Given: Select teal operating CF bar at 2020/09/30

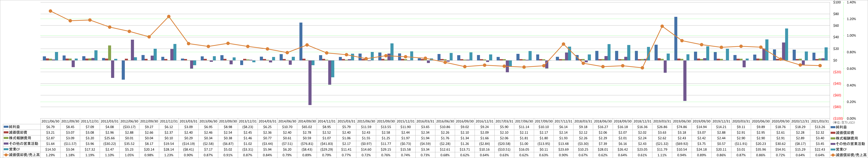Looking at the screenshot, I should tap(787, 44).
